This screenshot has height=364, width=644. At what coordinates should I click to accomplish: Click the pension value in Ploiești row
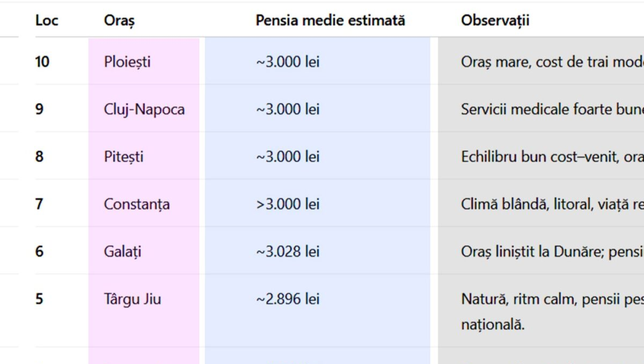point(287,62)
